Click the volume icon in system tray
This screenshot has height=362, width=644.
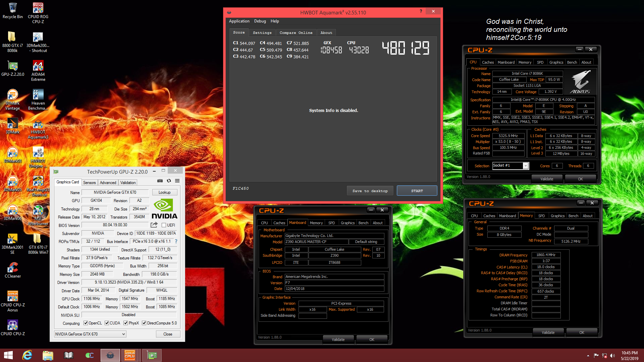[x=612, y=356]
